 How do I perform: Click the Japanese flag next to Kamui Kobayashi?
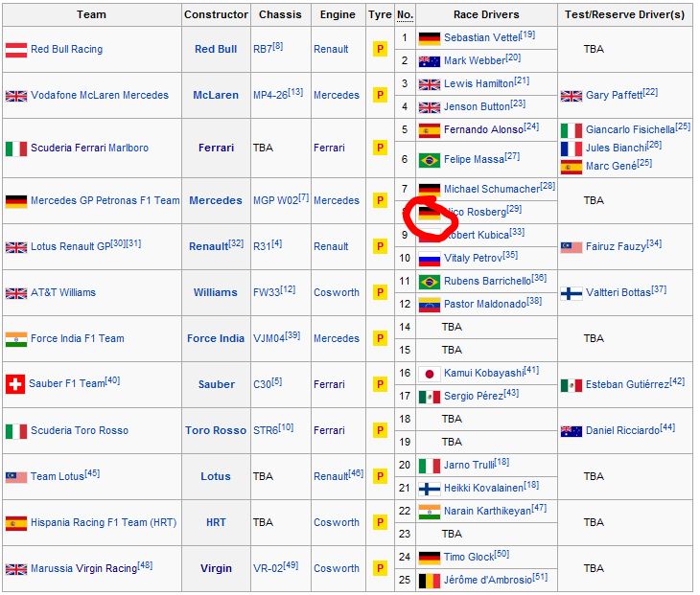[x=429, y=374]
